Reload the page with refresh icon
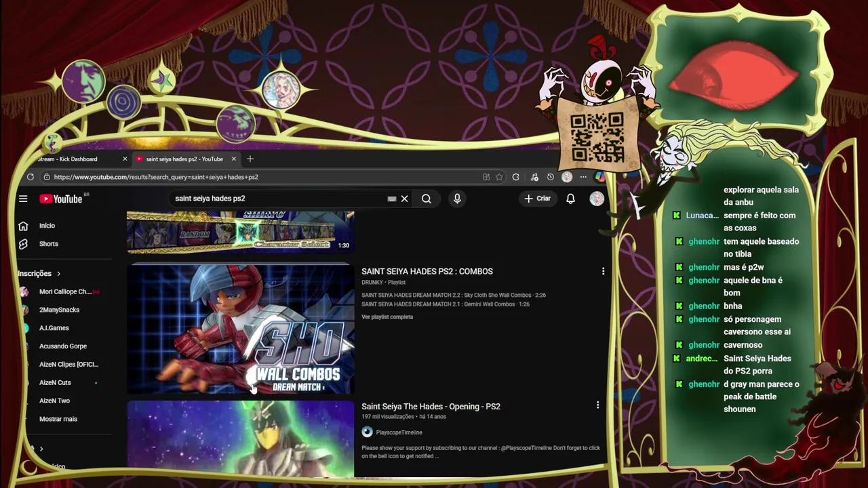 click(31, 177)
